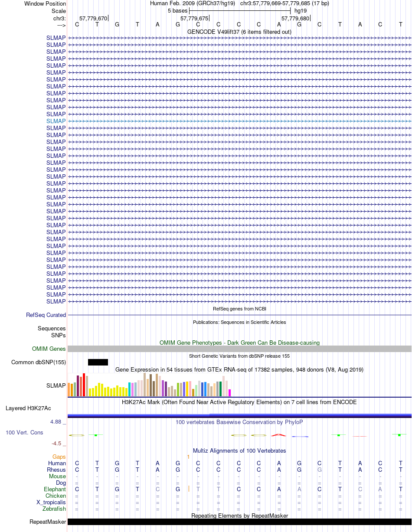Viewport: 412px width, 532px height.
Task: Select the black dbSNP variant block
Action: pos(98,362)
